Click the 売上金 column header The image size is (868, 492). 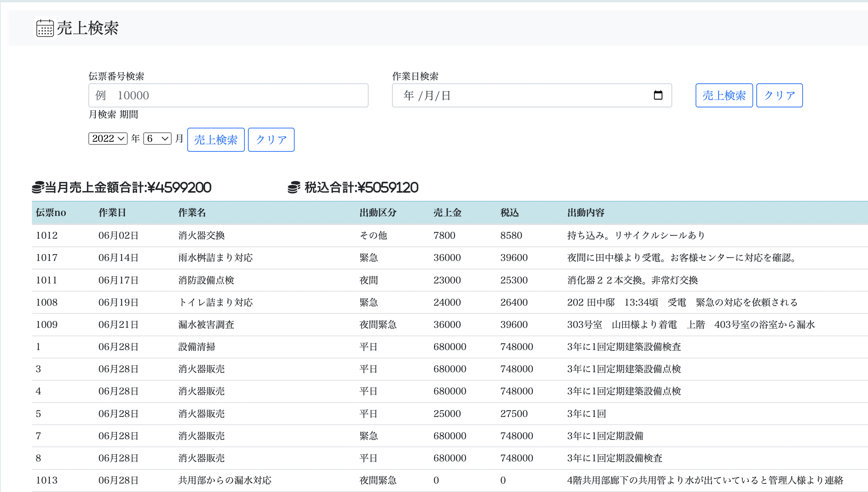click(447, 213)
